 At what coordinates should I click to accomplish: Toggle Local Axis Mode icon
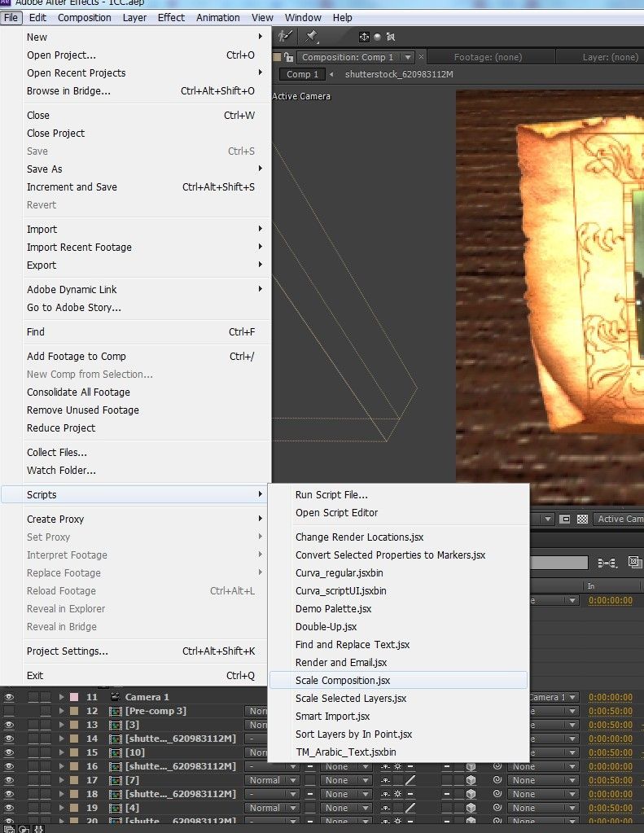point(364,37)
